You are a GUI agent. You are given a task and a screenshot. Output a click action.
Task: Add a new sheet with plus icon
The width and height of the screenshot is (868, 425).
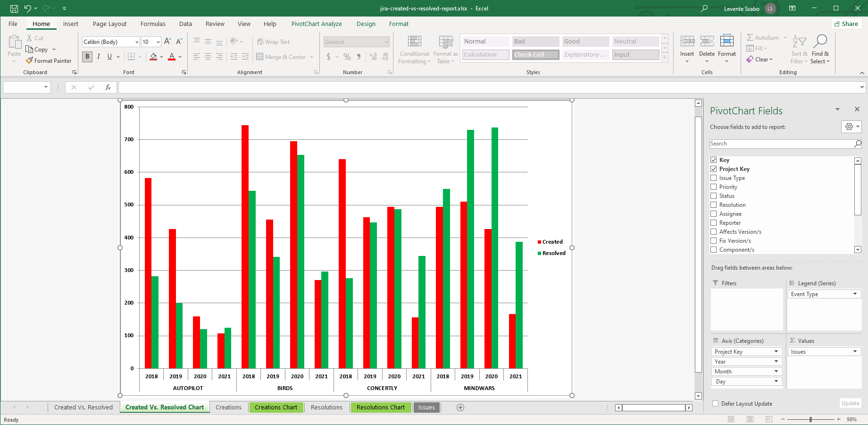click(x=460, y=408)
